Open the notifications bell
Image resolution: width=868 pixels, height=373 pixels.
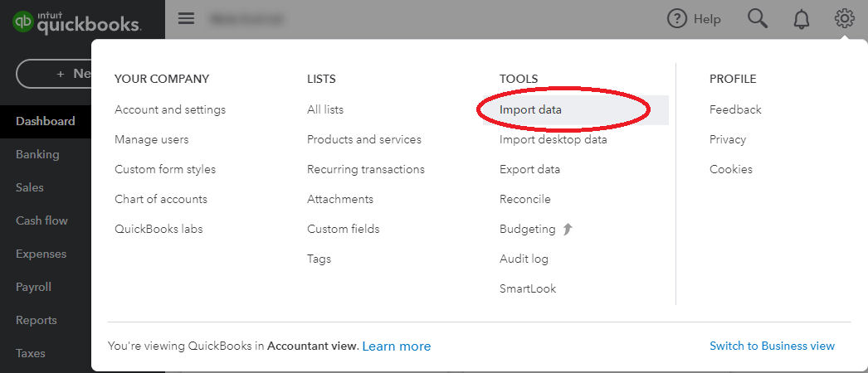[x=801, y=19]
